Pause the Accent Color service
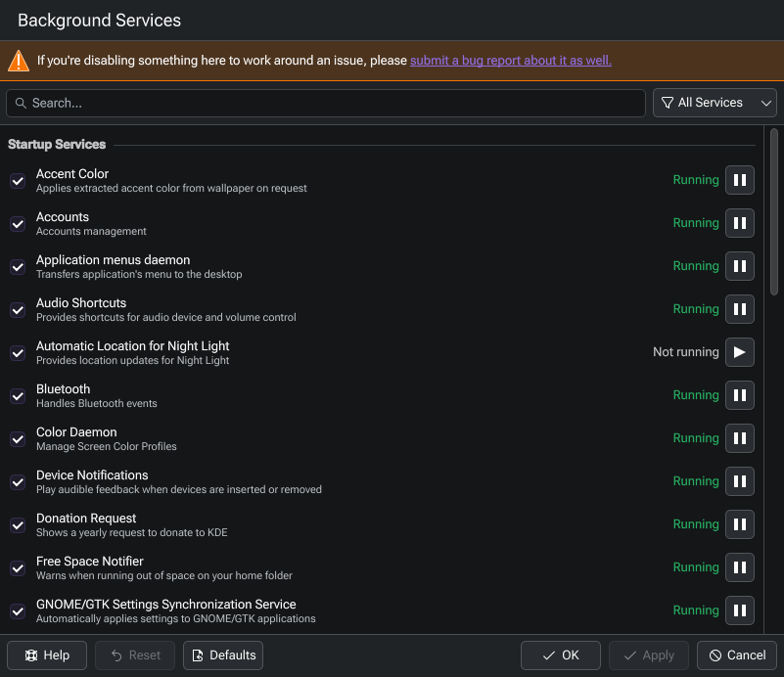The width and height of the screenshot is (784, 677). pos(739,180)
